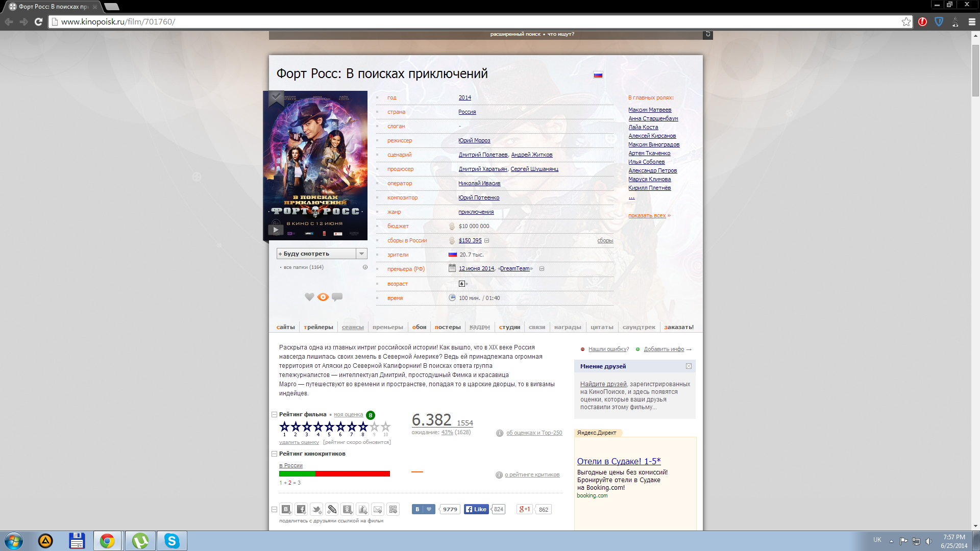Click показать всех actors link
The height and width of the screenshot is (551, 980).
647,215
